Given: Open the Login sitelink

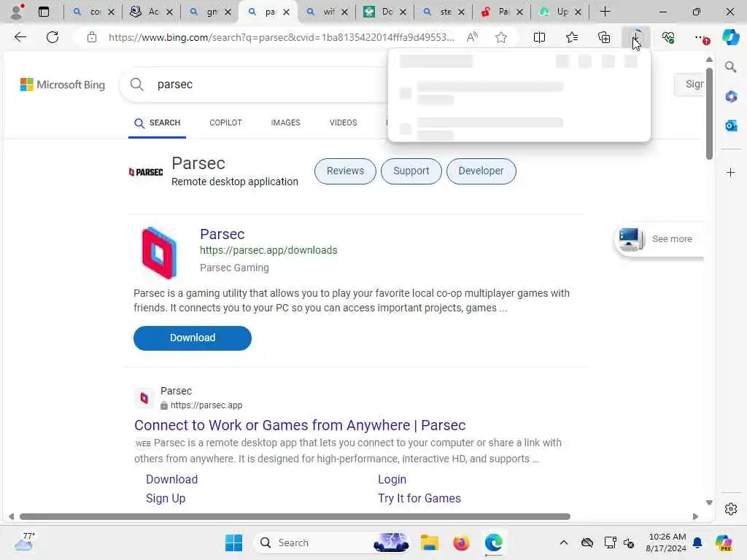Looking at the screenshot, I should pos(392,479).
